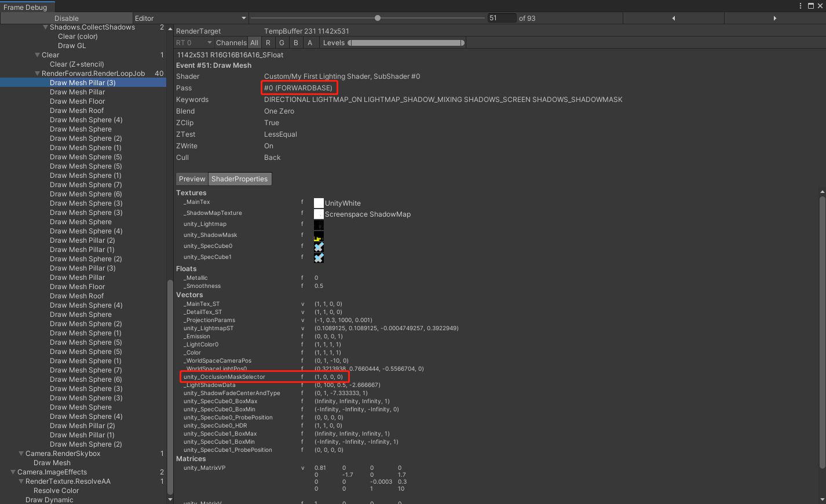Enable the green channel only
This screenshot has width=826, height=504.
tap(282, 42)
